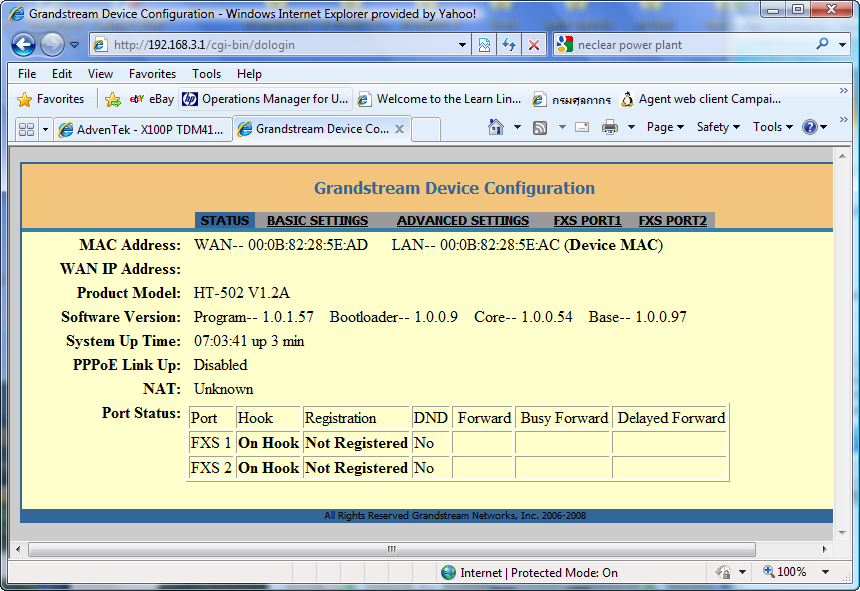Open the zoom level 100% button

pos(785,572)
